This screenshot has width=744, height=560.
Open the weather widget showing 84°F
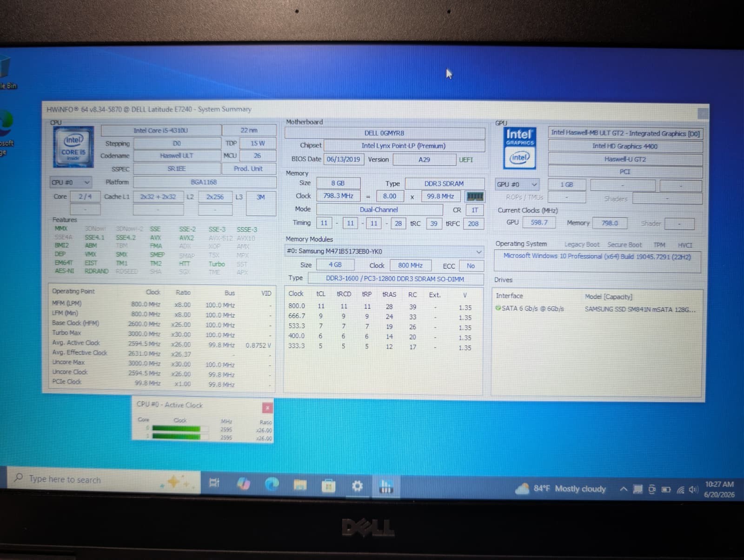click(561, 489)
